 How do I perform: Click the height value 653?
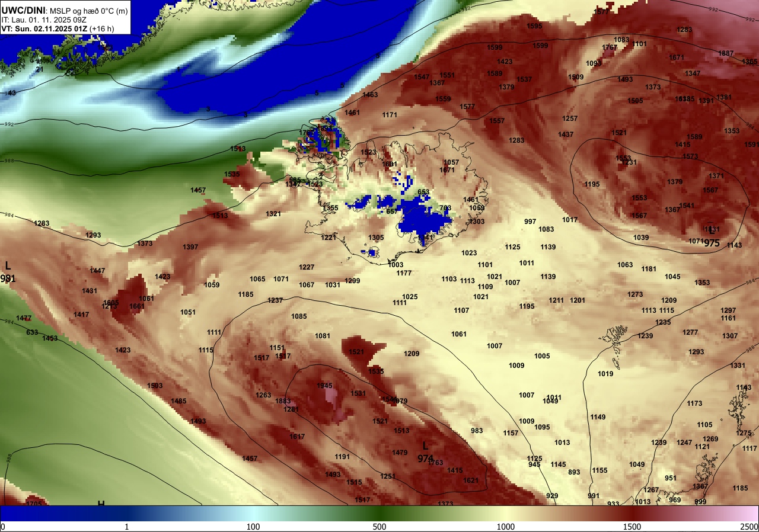pyautogui.click(x=423, y=192)
